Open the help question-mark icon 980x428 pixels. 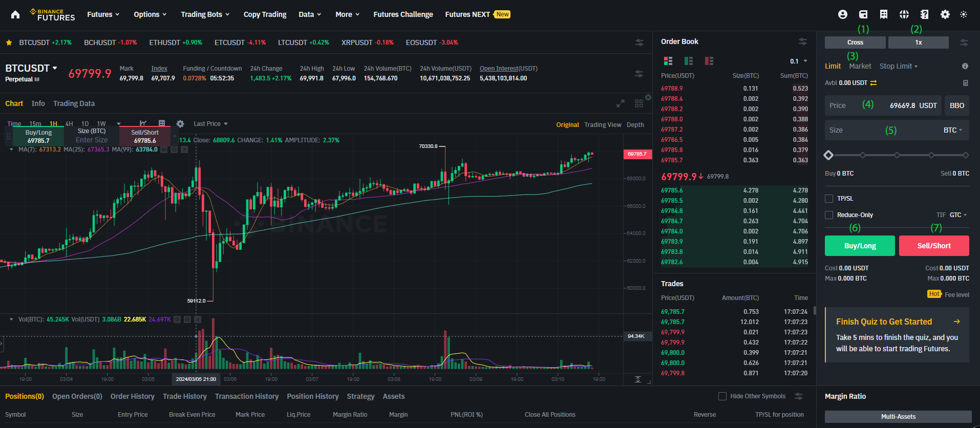(925, 14)
